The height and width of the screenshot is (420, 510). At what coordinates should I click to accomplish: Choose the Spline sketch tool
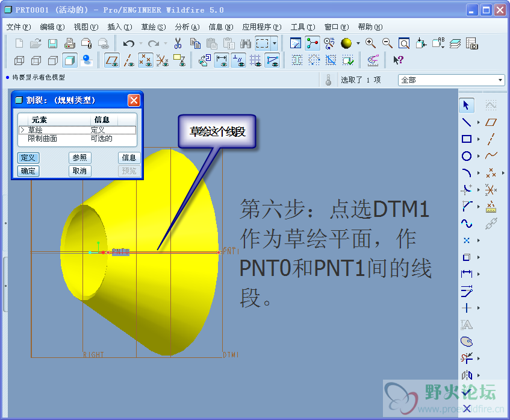467,224
